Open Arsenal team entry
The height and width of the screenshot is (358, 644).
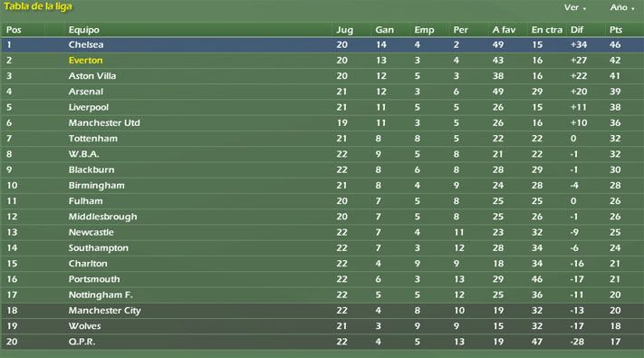(85, 92)
